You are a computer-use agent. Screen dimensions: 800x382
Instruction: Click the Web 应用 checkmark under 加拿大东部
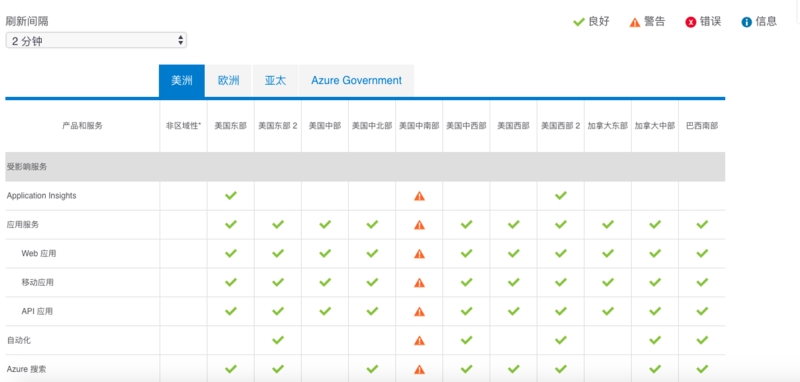608,253
